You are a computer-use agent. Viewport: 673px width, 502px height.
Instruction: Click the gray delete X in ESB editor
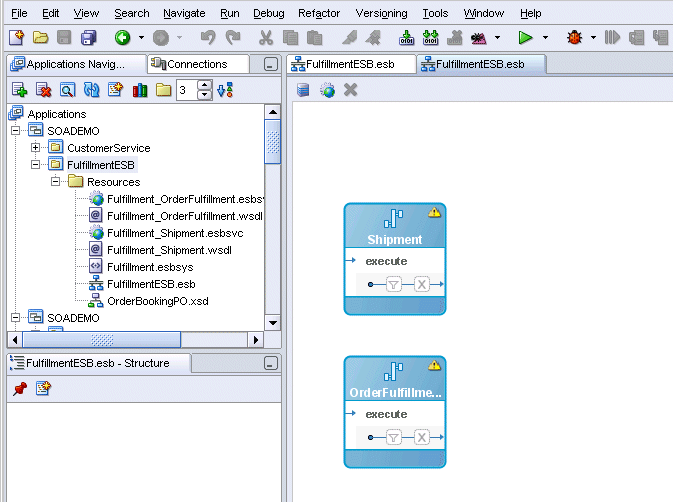[x=351, y=90]
